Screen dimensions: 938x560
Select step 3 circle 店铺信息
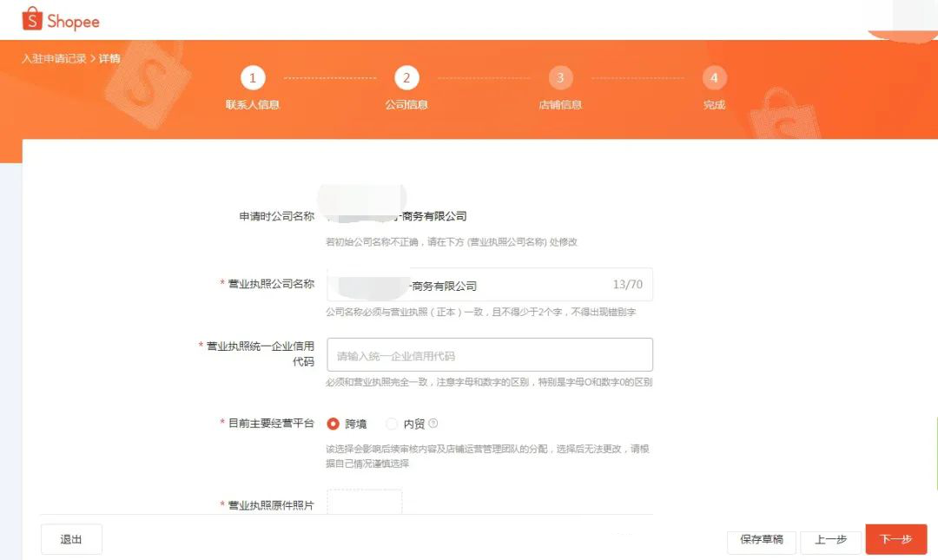(560, 78)
